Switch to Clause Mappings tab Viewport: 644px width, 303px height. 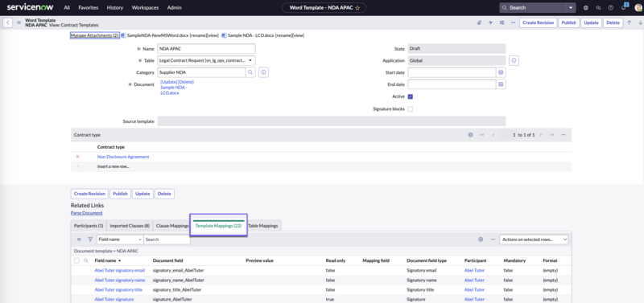pyautogui.click(x=172, y=226)
